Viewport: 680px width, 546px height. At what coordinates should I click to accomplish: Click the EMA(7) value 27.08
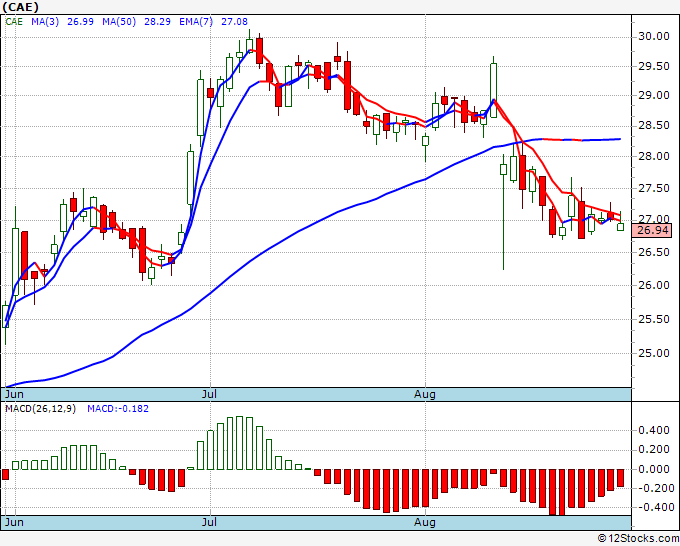click(x=234, y=22)
